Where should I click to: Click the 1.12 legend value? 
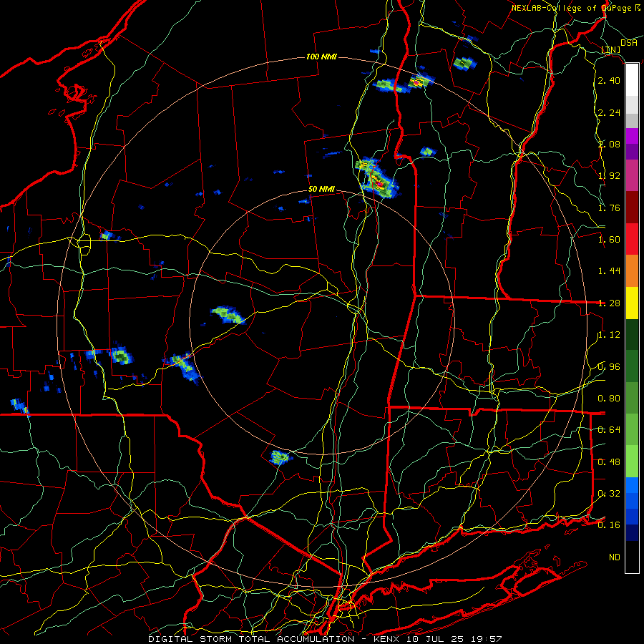[609, 335]
